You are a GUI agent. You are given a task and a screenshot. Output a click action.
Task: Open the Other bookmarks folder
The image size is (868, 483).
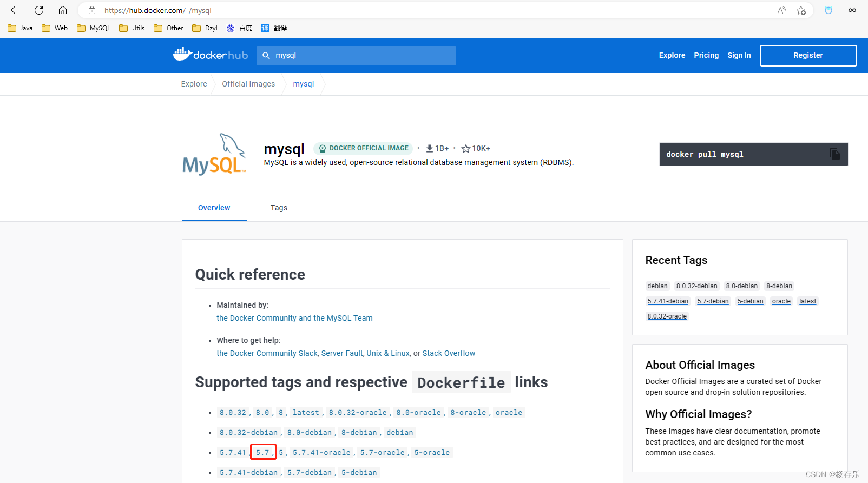(168, 28)
